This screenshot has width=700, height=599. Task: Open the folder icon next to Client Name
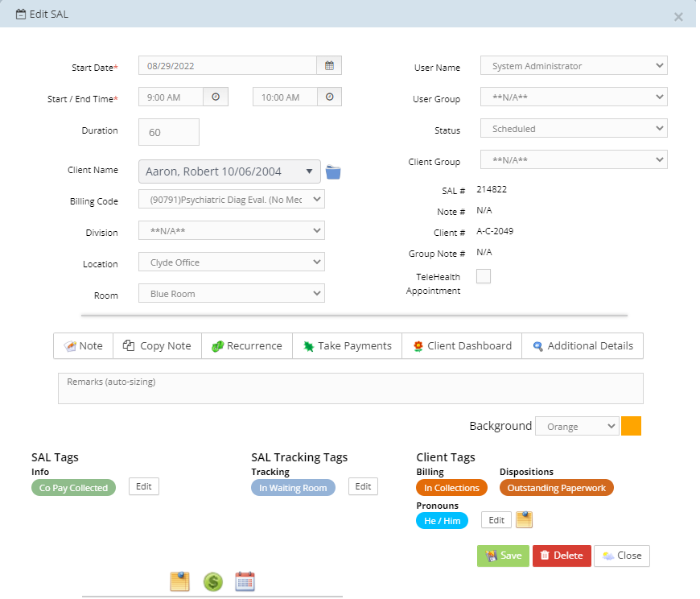click(333, 171)
